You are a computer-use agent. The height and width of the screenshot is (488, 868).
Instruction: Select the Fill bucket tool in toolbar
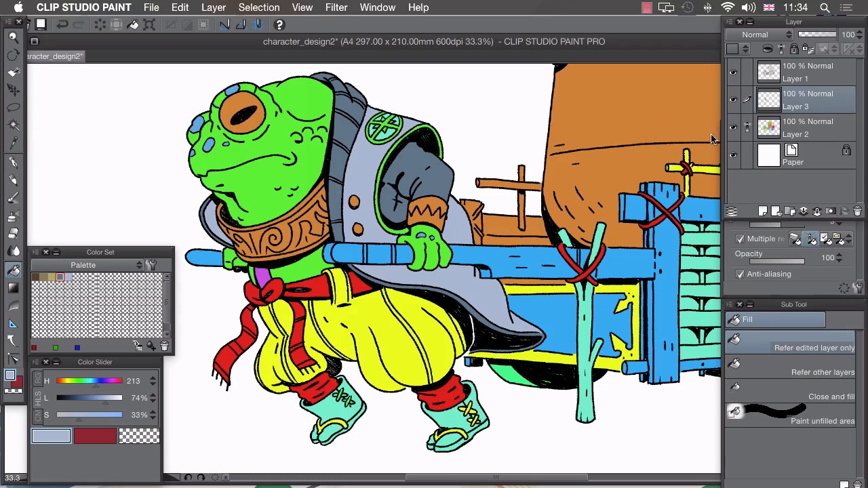tap(13, 270)
